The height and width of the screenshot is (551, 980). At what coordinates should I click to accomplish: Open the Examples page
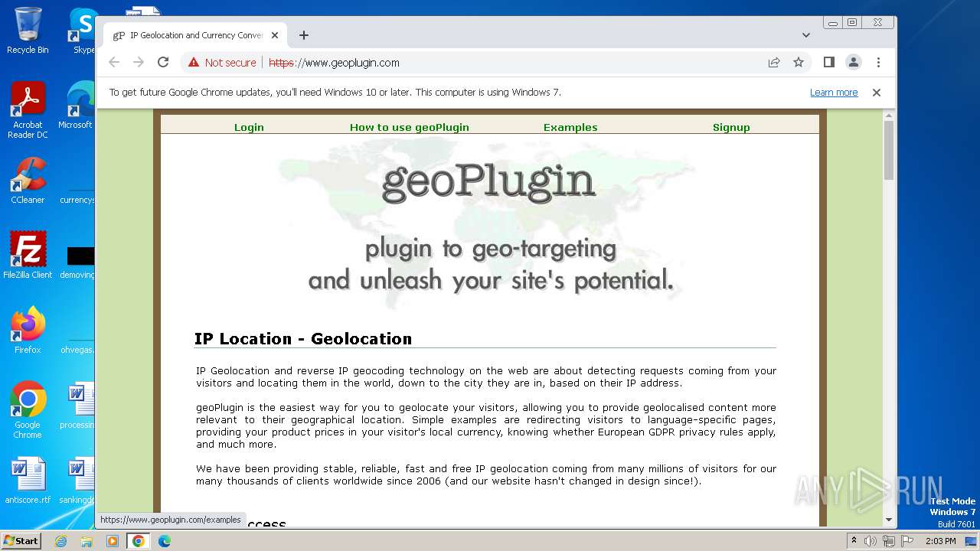point(570,127)
